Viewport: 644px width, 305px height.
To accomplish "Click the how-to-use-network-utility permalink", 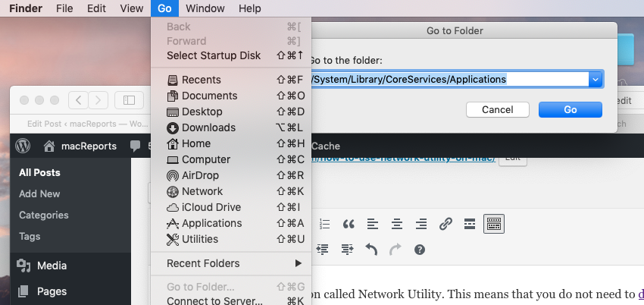I will (404, 159).
